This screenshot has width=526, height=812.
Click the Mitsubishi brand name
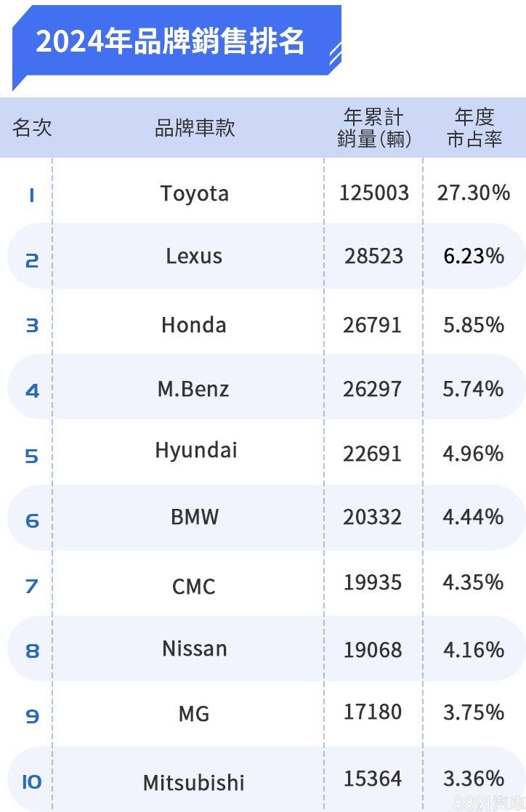[x=194, y=783]
